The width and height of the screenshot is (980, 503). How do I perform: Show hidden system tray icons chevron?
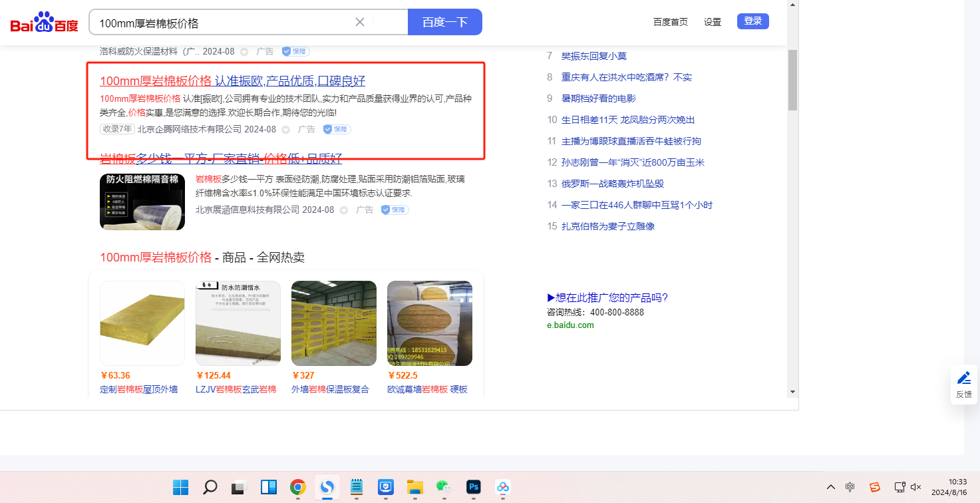point(830,487)
